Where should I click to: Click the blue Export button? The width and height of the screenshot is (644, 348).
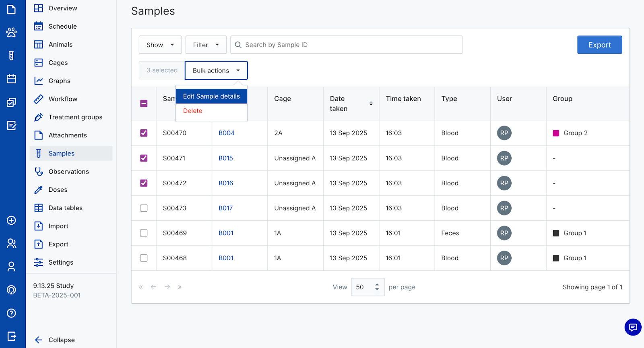599,45
